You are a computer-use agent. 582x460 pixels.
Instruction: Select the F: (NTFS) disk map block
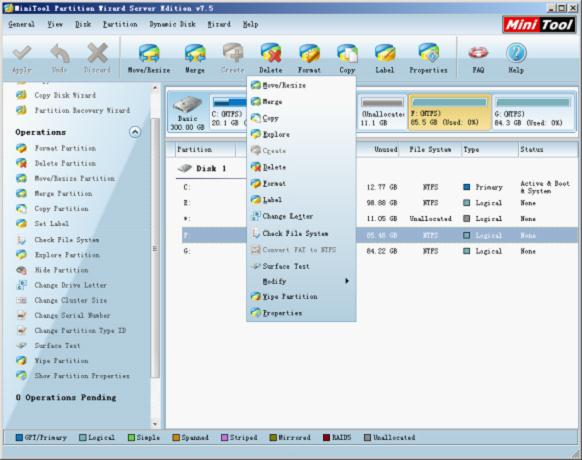[449, 112]
